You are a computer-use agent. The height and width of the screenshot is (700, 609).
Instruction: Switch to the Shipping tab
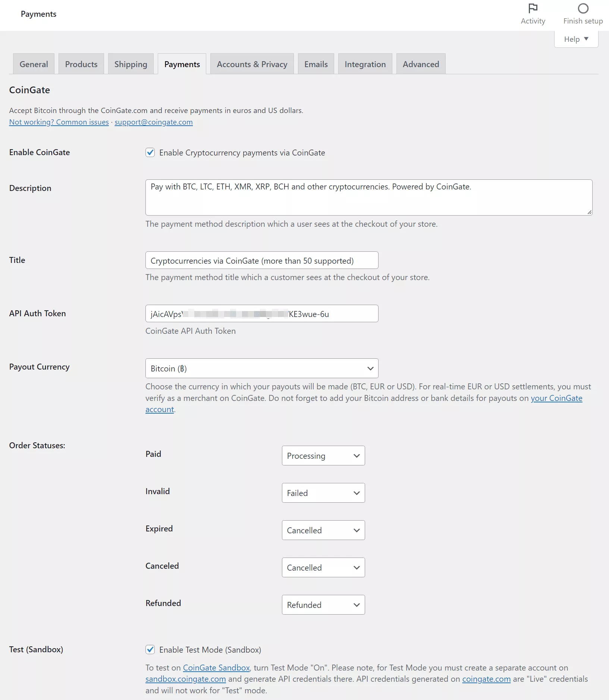pyautogui.click(x=131, y=64)
